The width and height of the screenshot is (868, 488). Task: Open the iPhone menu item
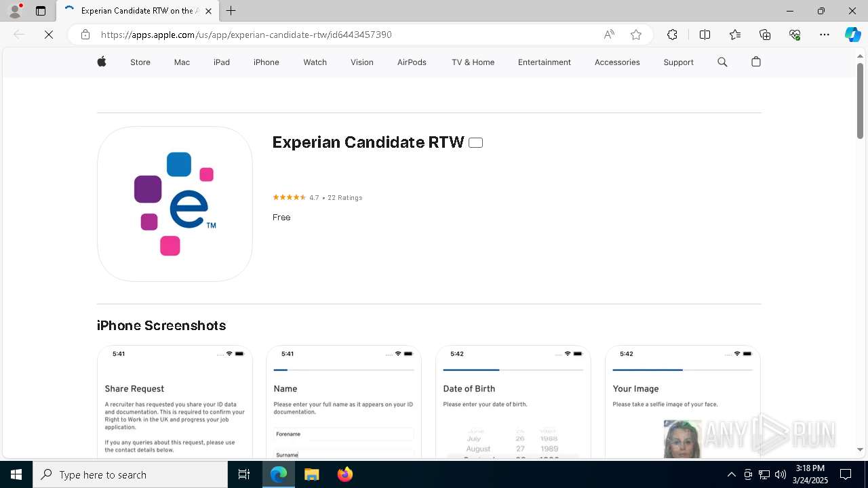[x=267, y=62]
